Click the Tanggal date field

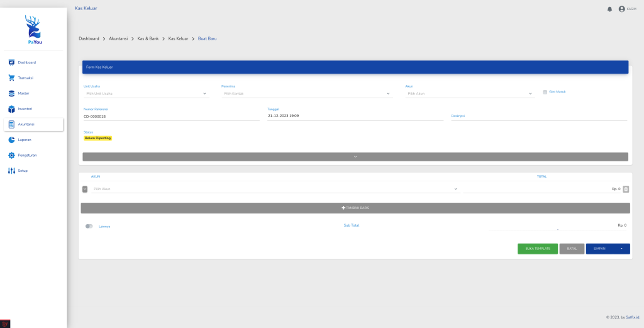click(x=355, y=116)
